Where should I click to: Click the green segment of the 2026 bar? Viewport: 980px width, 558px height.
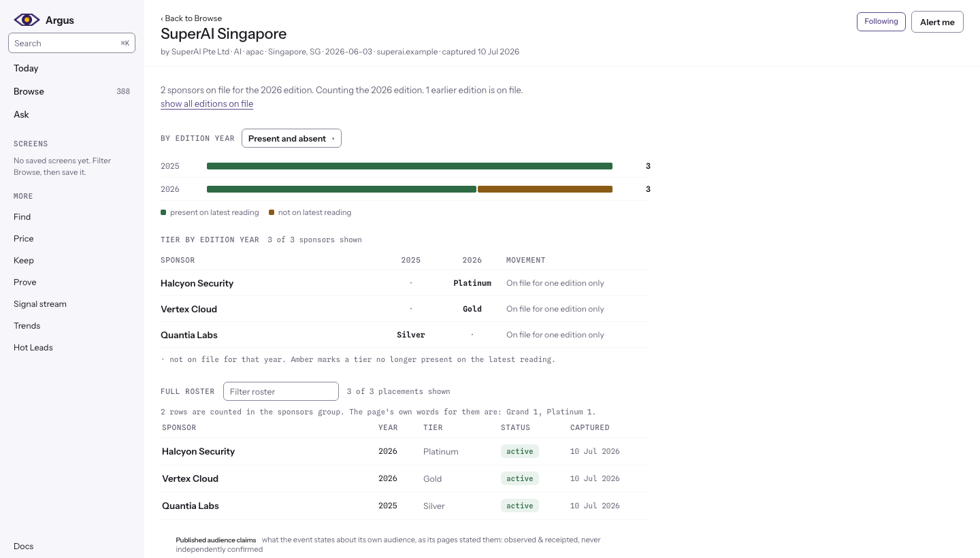coord(342,189)
